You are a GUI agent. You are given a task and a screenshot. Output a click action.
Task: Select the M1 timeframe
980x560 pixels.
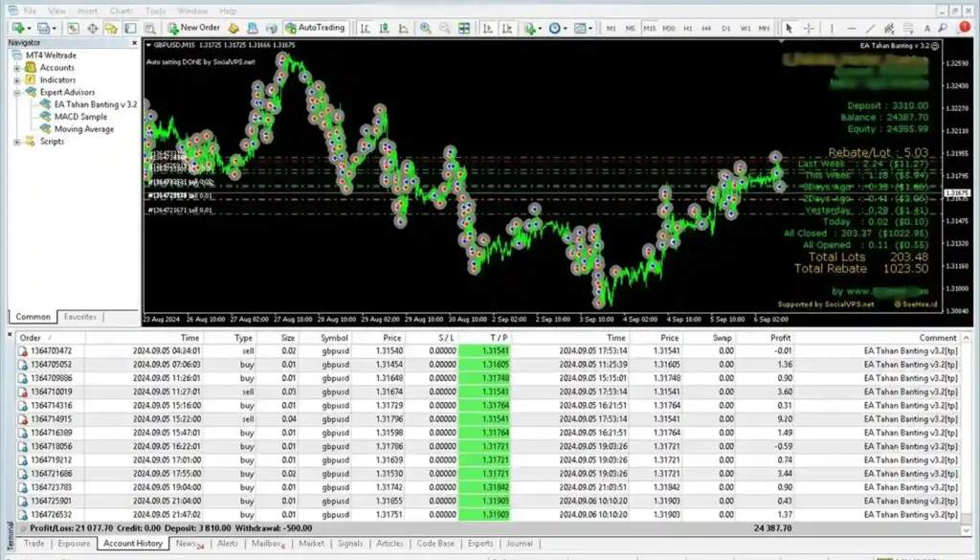coord(611,28)
